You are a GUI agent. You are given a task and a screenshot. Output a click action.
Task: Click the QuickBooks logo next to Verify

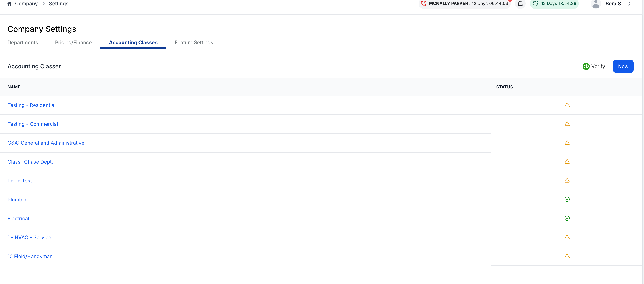coord(586,66)
